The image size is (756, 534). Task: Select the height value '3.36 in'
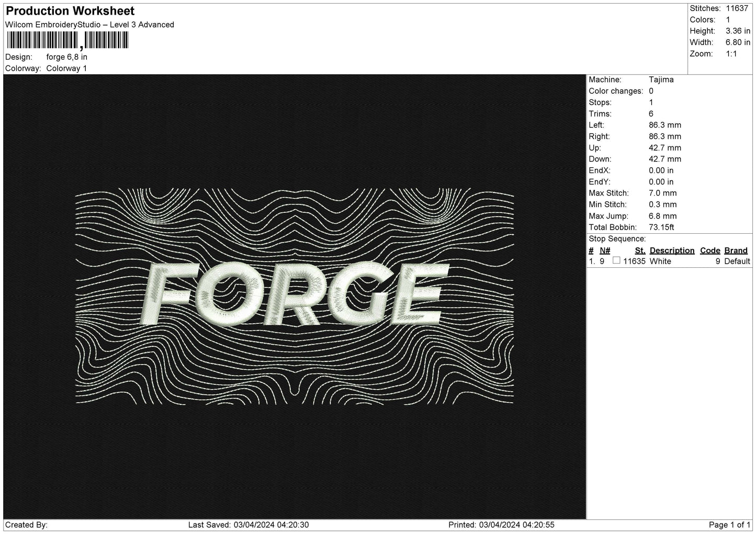(x=738, y=31)
